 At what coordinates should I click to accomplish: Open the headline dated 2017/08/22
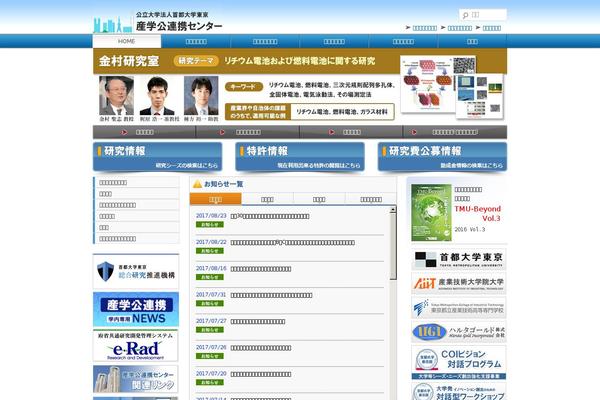(x=292, y=243)
